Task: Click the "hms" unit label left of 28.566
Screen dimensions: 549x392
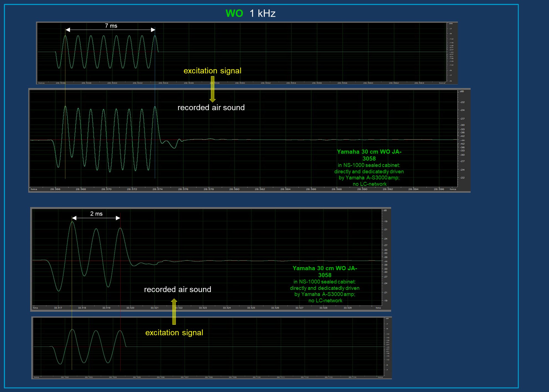Action: 34,189
